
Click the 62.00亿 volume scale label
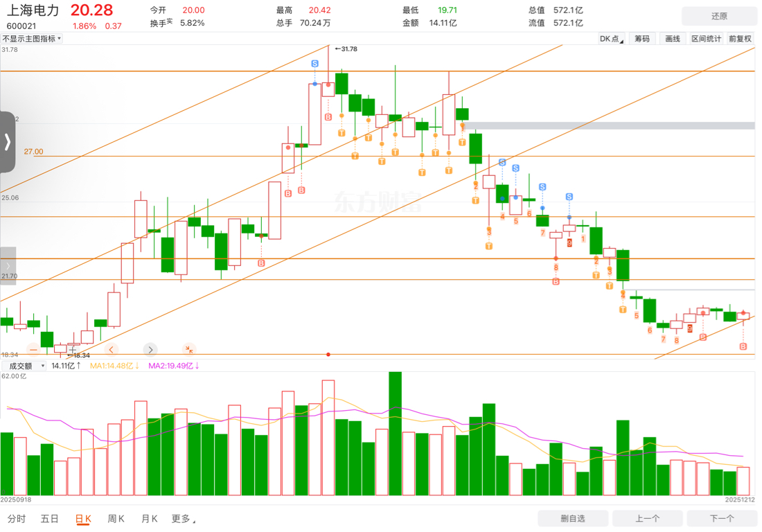[x=14, y=376]
